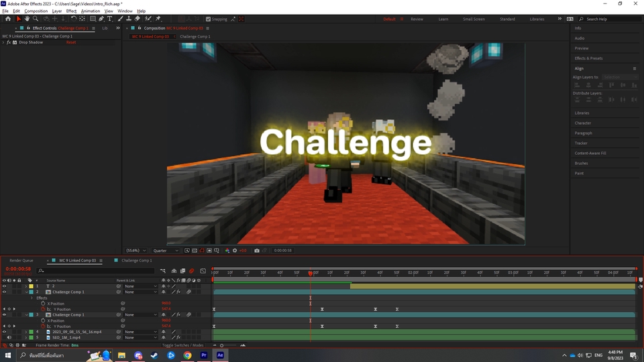Select the Puppet Pin tool
This screenshot has width=644, height=362.
[158, 19]
